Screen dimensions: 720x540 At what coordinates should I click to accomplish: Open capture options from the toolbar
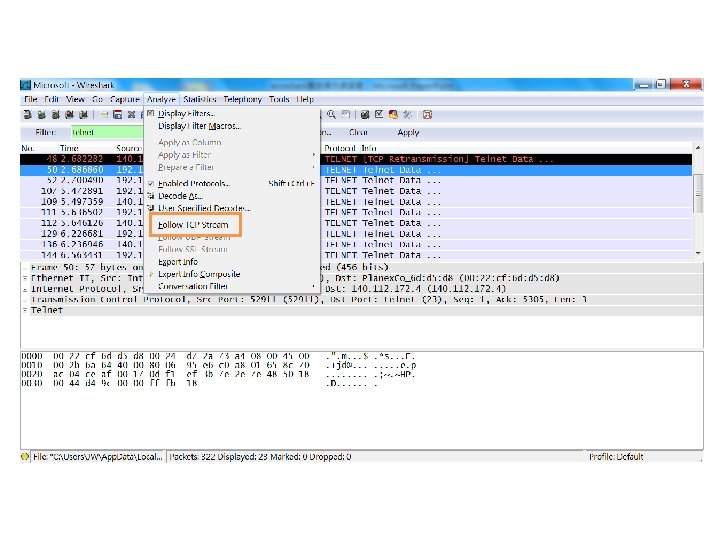click(x=42, y=115)
